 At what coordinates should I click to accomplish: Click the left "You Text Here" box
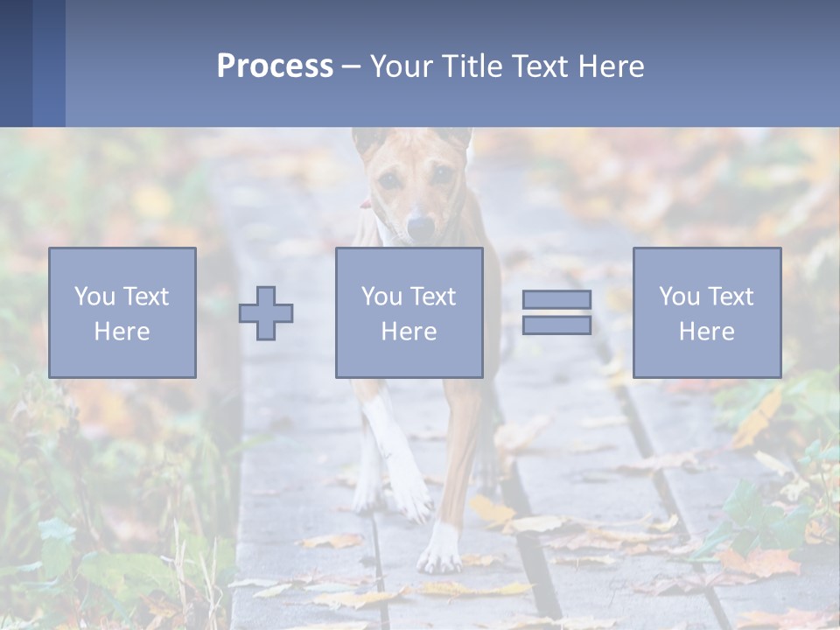coord(122,313)
